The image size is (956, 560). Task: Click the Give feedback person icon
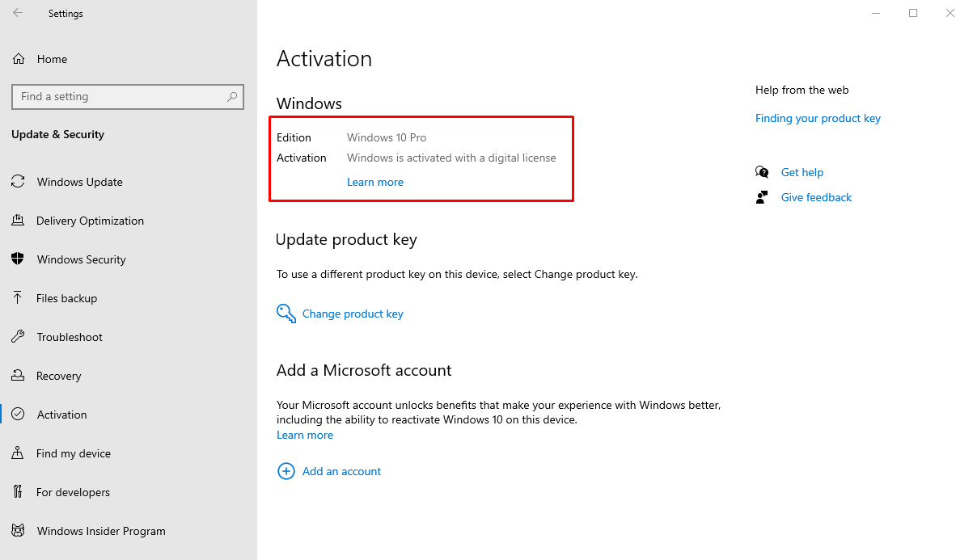pyautogui.click(x=762, y=197)
